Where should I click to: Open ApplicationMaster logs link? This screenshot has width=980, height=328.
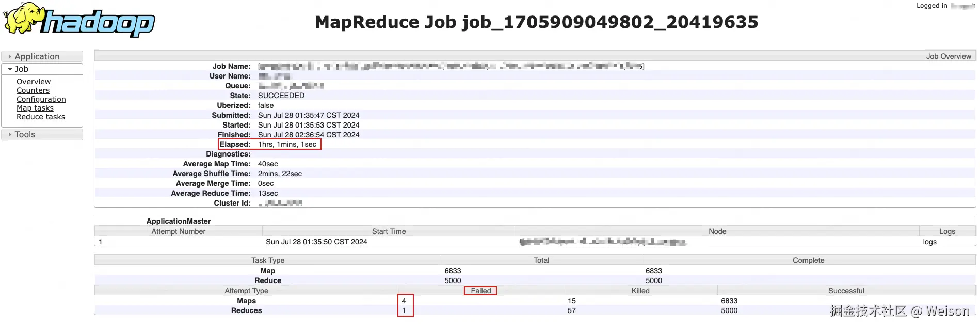click(929, 242)
